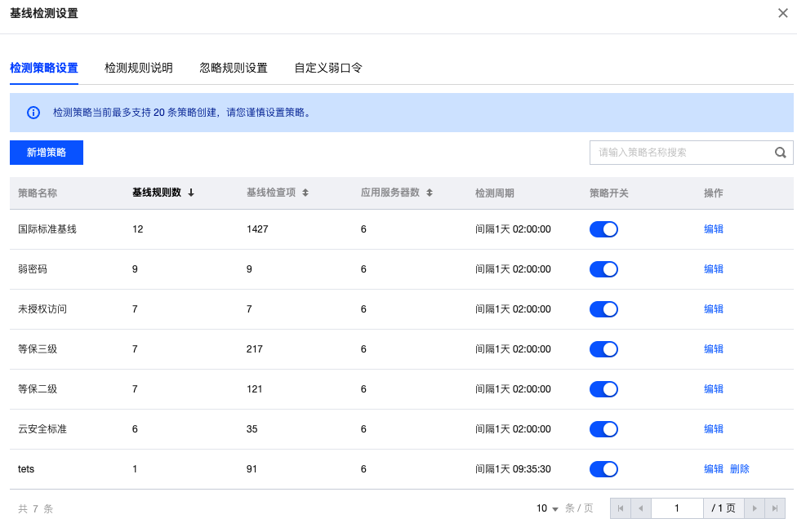Click the 未授权访问 policy name
The width and height of the screenshot is (797, 532).
(42, 309)
